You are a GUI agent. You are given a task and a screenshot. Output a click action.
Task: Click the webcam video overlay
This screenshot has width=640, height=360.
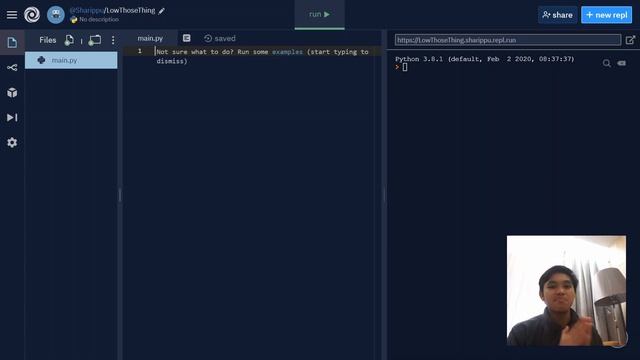tap(566, 290)
